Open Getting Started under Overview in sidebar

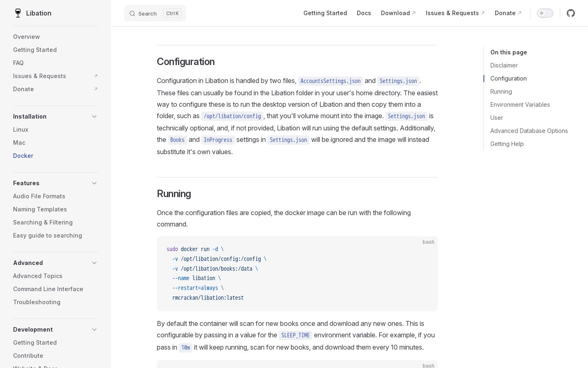(35, 50)
